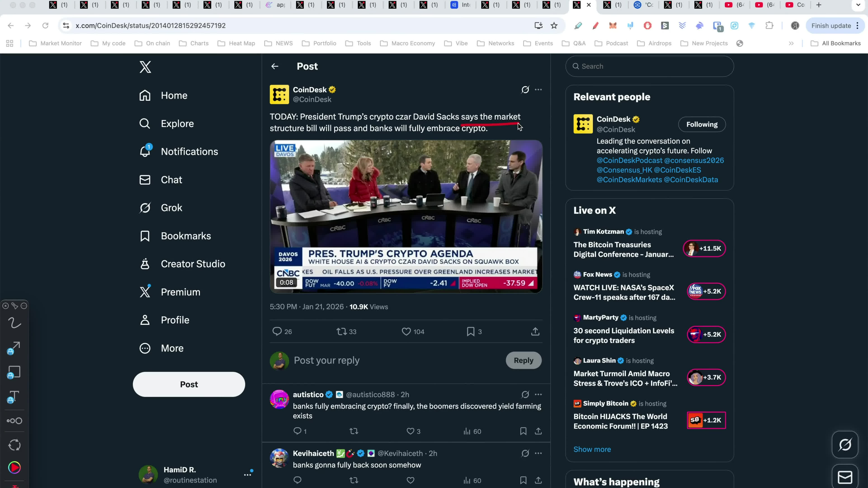Expand the More menu in sidebar
This screenshot has height=488, width=868.
(x=161, y=348)
